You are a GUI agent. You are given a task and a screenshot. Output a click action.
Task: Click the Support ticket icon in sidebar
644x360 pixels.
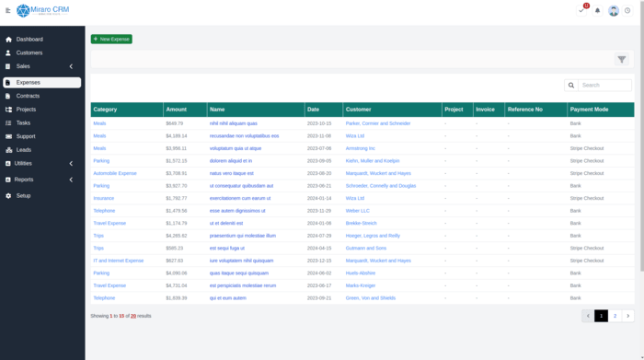8,136
